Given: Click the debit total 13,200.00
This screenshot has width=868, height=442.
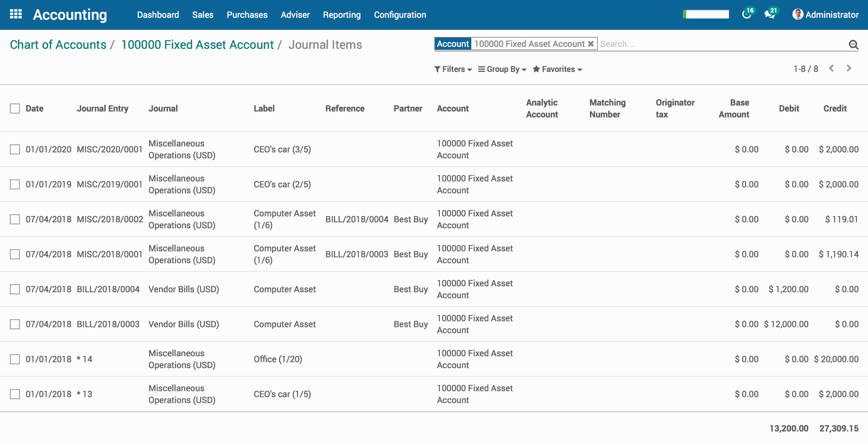Looking at the screenshot, I should [789, 428].
